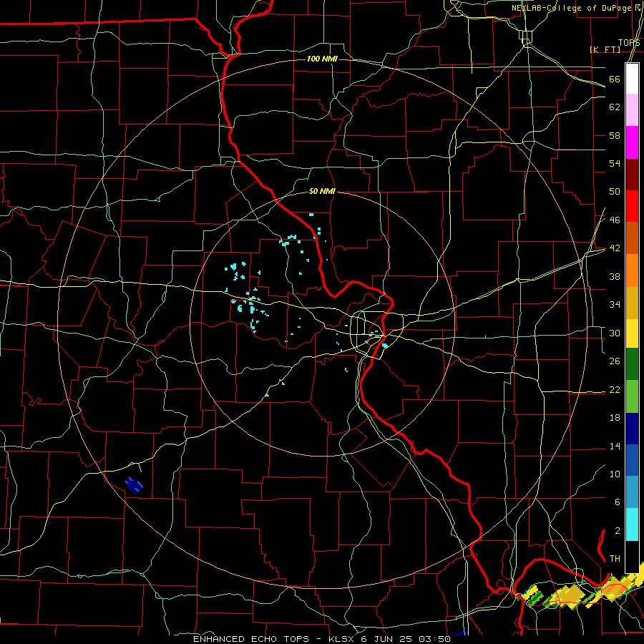Click the gold legend swatch
The image size is (644, 644).
pos(632,303)
